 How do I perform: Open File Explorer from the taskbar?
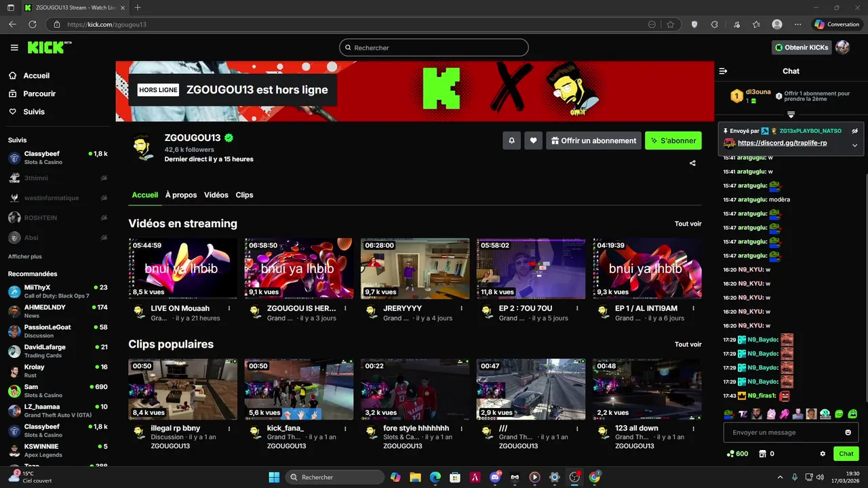coord(415,477)
